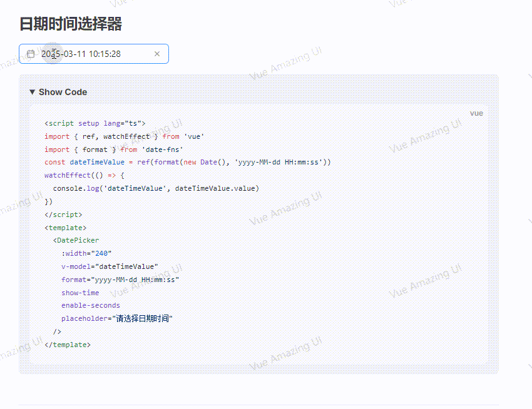Image resolution: width=532 pixels, height=409 pixels.
Task: Click the ':width="240"' code line
Action: [86, 253]
